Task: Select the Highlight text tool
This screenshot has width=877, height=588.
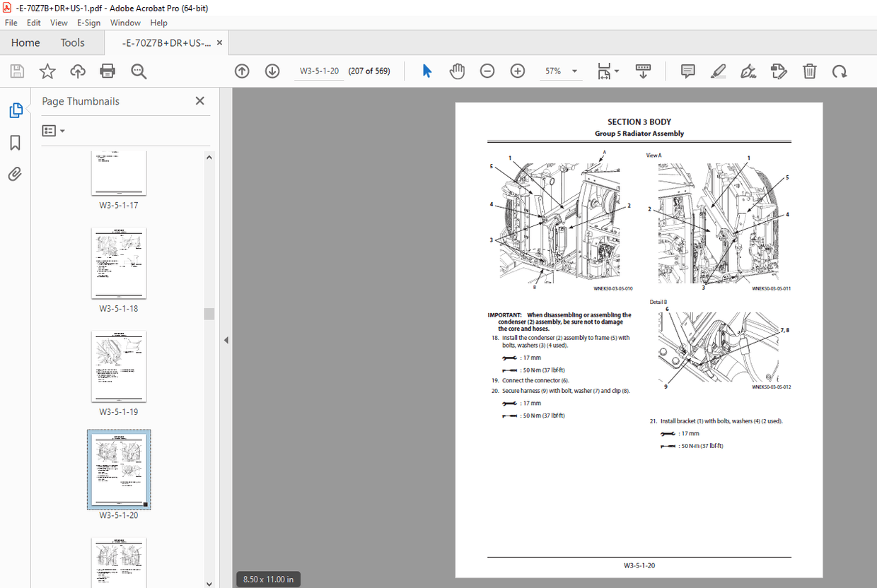Action: point(718,71)
